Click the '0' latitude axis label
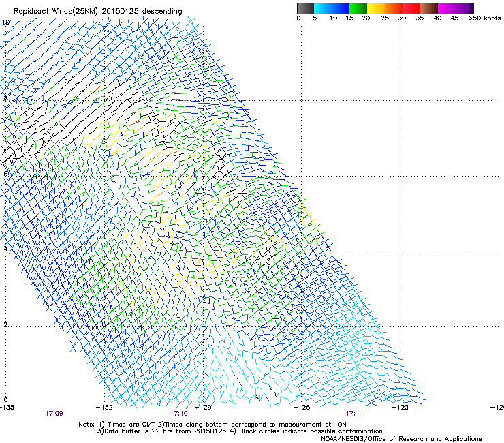This screenshot has height=443, width=504. click(x=5, y=400)
